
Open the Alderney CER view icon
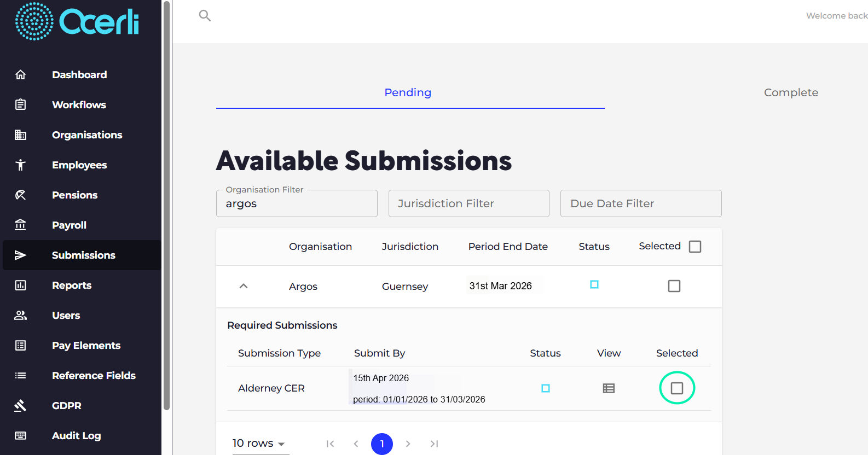[x=609, y=388]
